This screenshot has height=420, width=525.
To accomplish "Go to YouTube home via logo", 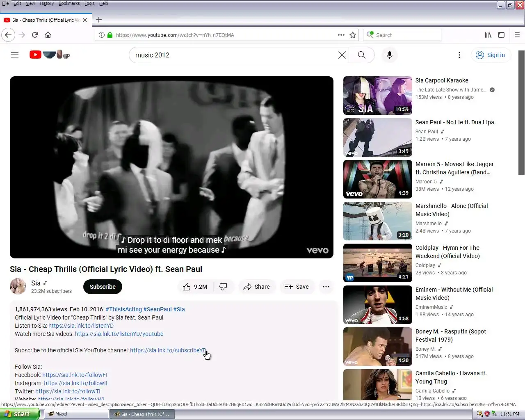I will [x=50, y=55].
